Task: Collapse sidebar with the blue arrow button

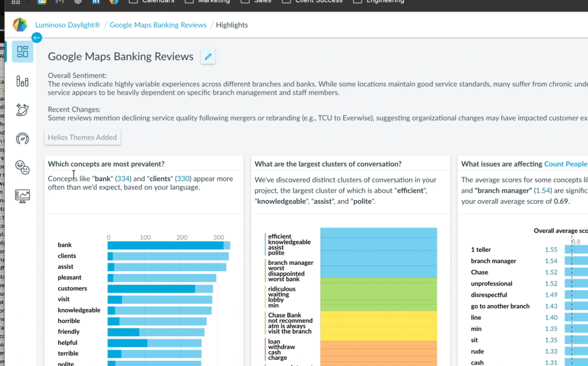Action: coord(37,38)
